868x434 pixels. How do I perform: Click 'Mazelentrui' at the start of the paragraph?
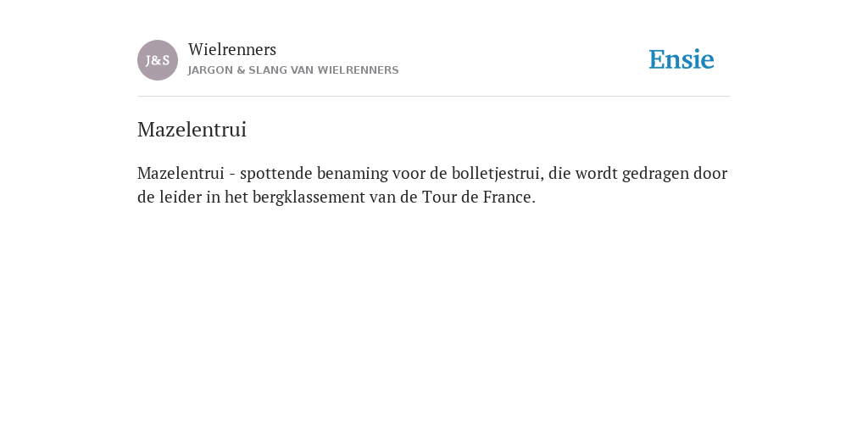(181, 173)
